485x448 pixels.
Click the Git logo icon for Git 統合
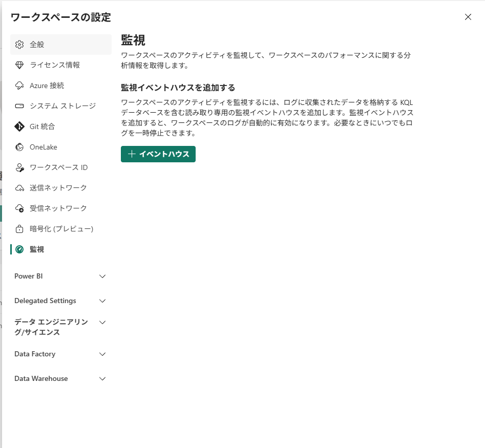click(19, 126)
